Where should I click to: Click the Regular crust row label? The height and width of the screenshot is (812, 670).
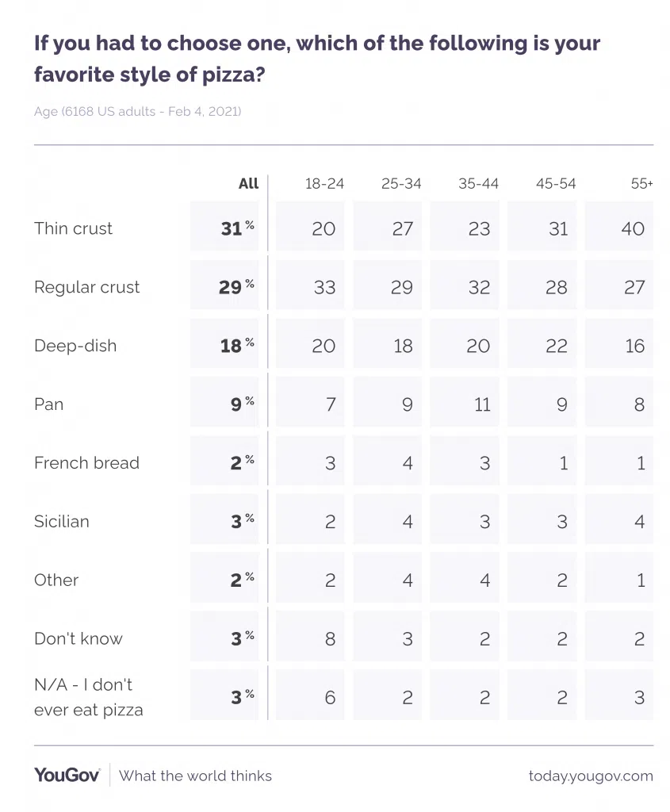[x=86, y=287]
